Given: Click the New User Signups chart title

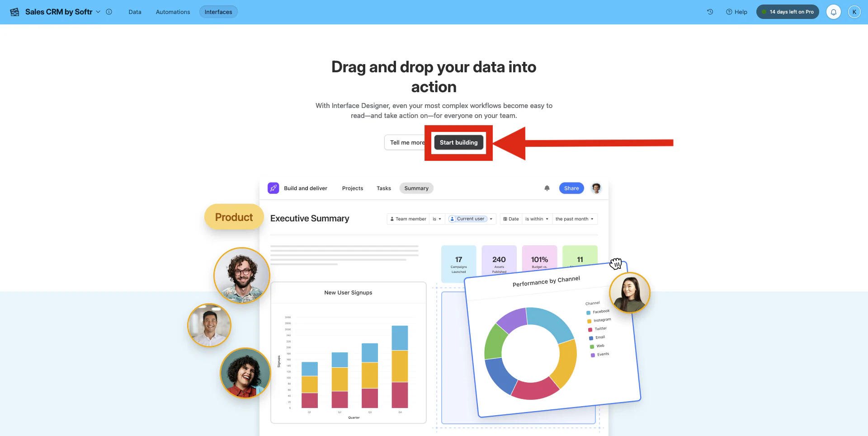Looking at the screenshot, I should tap(348, 293).
